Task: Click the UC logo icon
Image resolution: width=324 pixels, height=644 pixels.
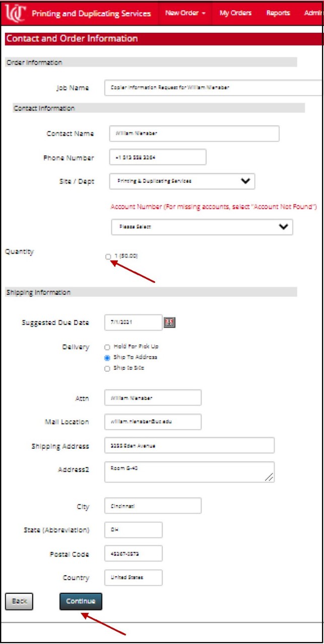Action: [x=16, y=13]
